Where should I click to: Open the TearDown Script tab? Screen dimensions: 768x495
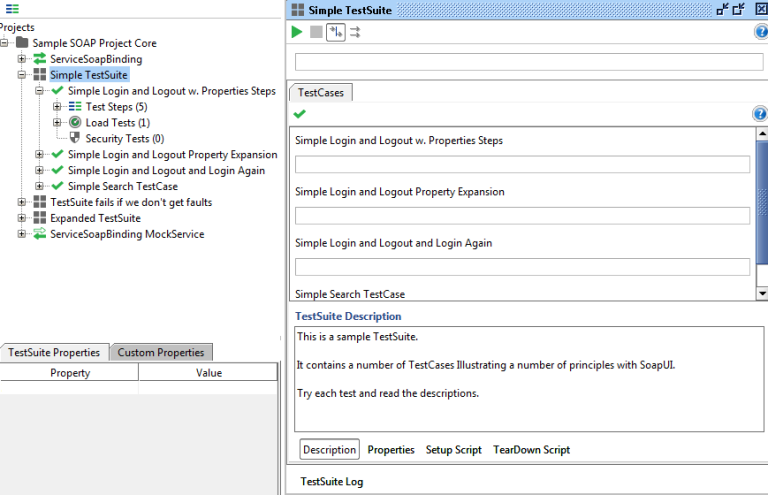coord(531,450)
